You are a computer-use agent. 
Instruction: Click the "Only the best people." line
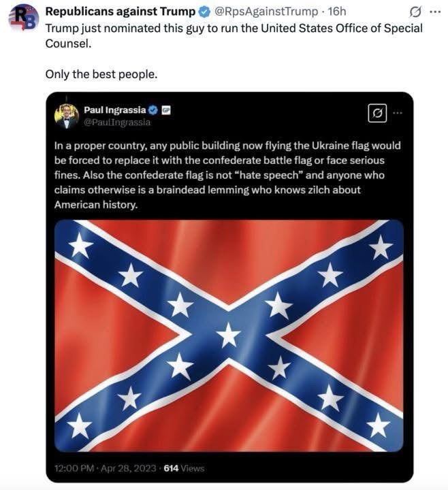tap(101, 73)
